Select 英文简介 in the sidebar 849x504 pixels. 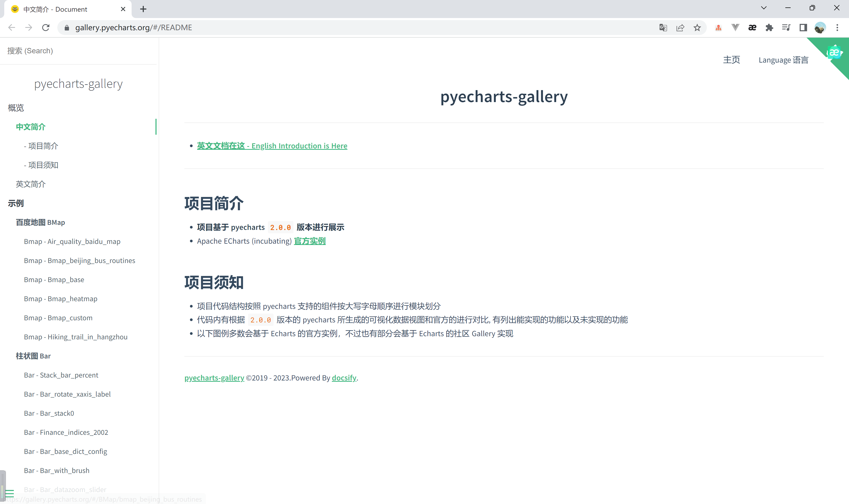tap(31, 184)
